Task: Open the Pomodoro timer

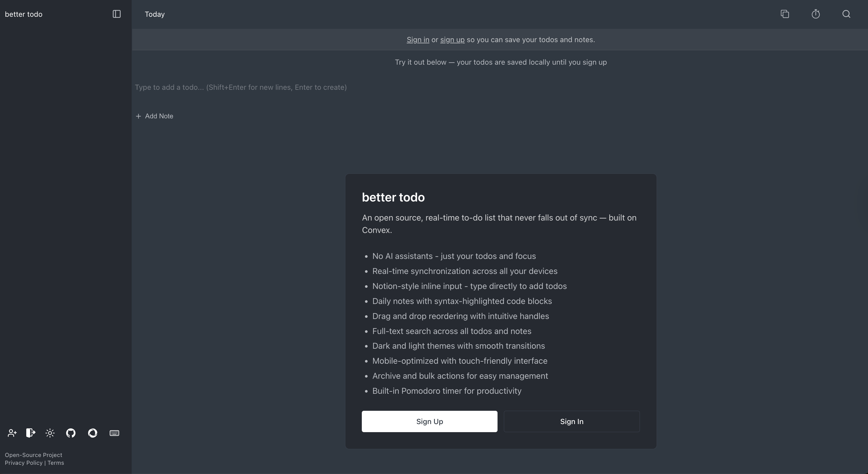Action: 815,14
